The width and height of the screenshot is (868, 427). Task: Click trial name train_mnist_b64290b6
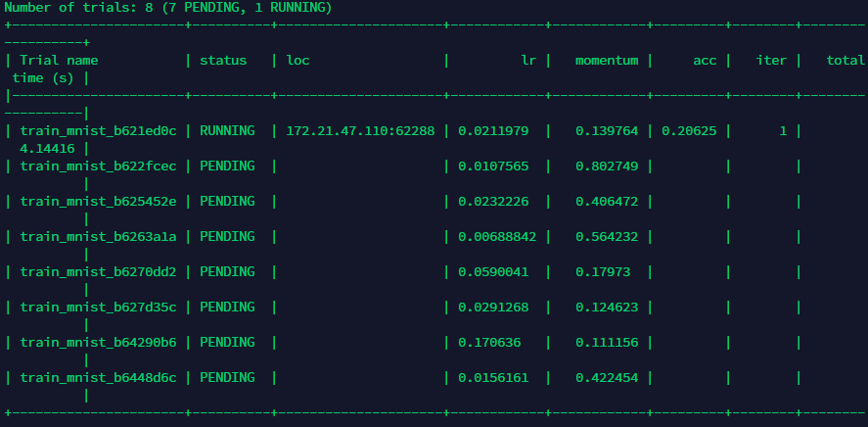point(99,343)
